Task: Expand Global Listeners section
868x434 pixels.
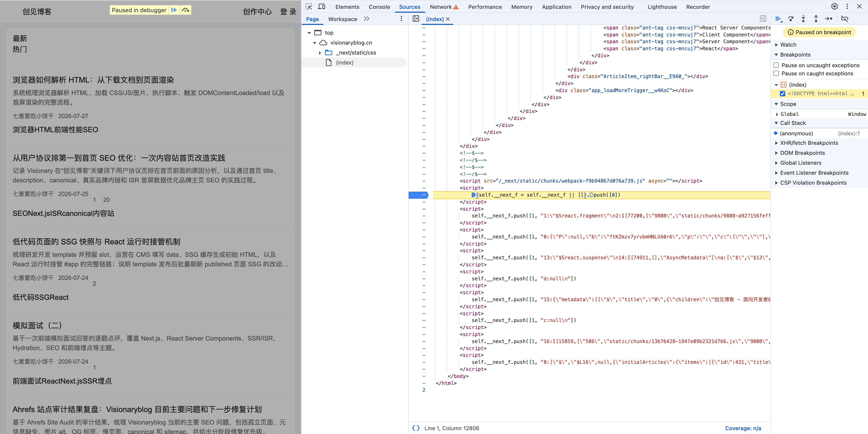Action: click(x=776, y=163)
